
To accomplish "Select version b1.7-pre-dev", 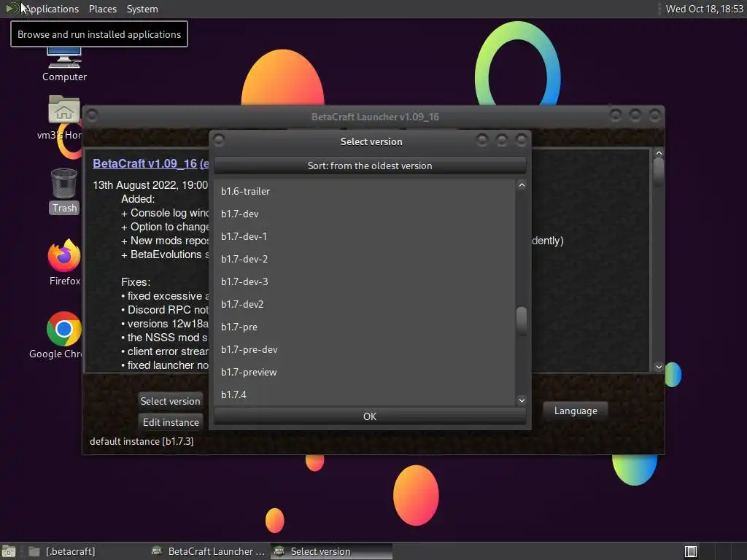I will (x=365, y=349).
